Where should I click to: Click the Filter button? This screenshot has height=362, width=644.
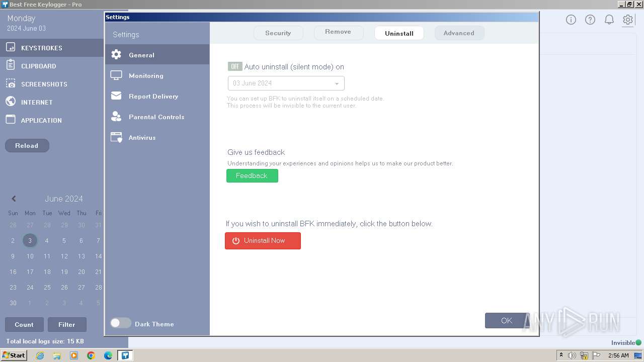(67, 324)
